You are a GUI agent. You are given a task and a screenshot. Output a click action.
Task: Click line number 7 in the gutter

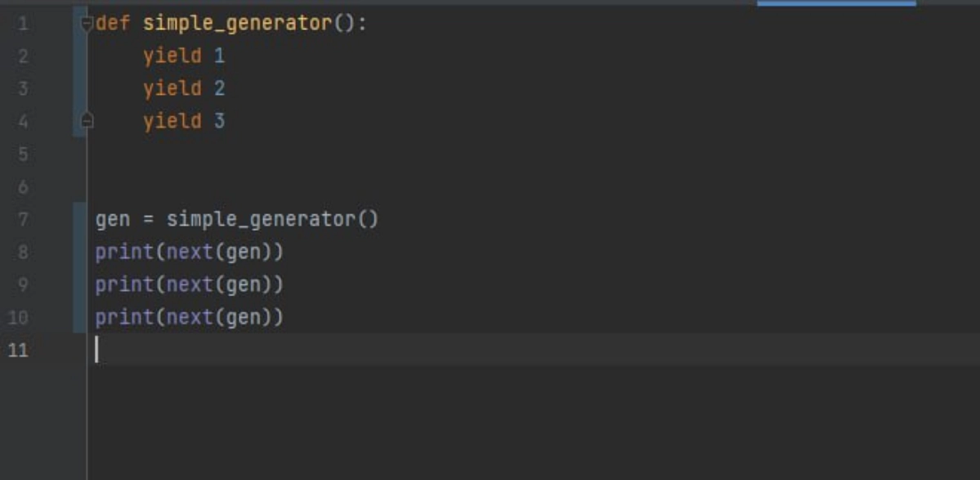[x=23, y=220]
